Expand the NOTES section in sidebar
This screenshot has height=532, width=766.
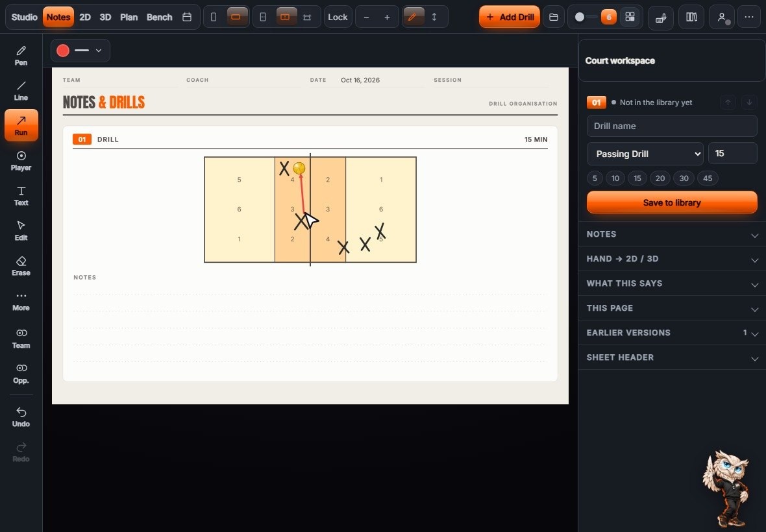coord(673,234)
